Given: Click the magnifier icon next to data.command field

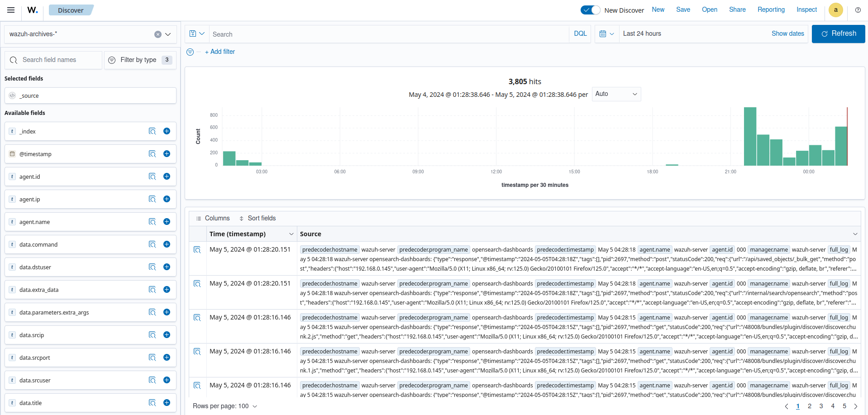Looking at the screenshot, I should (x=152, y=244).
